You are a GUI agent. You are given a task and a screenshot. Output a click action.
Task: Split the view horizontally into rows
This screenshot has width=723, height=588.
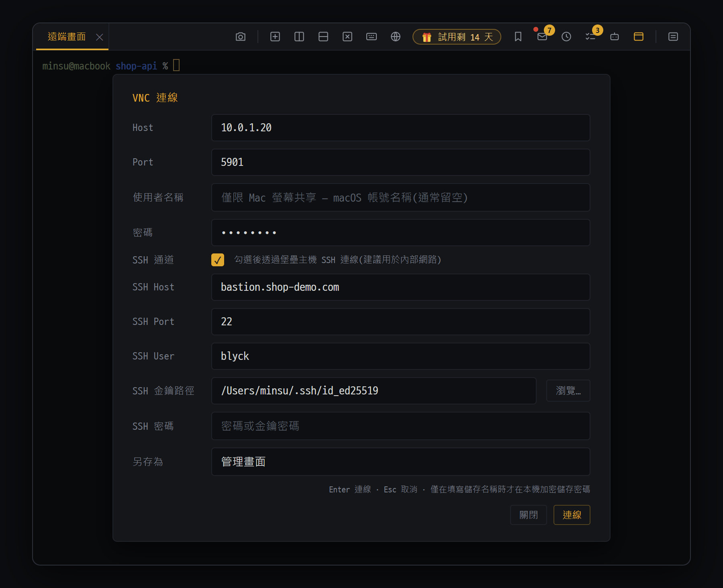(323, 37)
